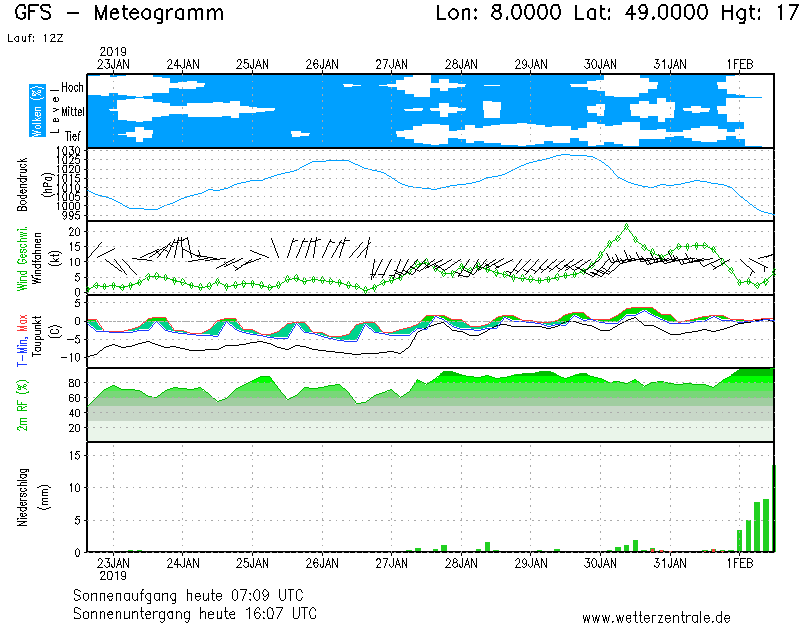Click the 'T-Min, Max' axis label

click(22, 340)
